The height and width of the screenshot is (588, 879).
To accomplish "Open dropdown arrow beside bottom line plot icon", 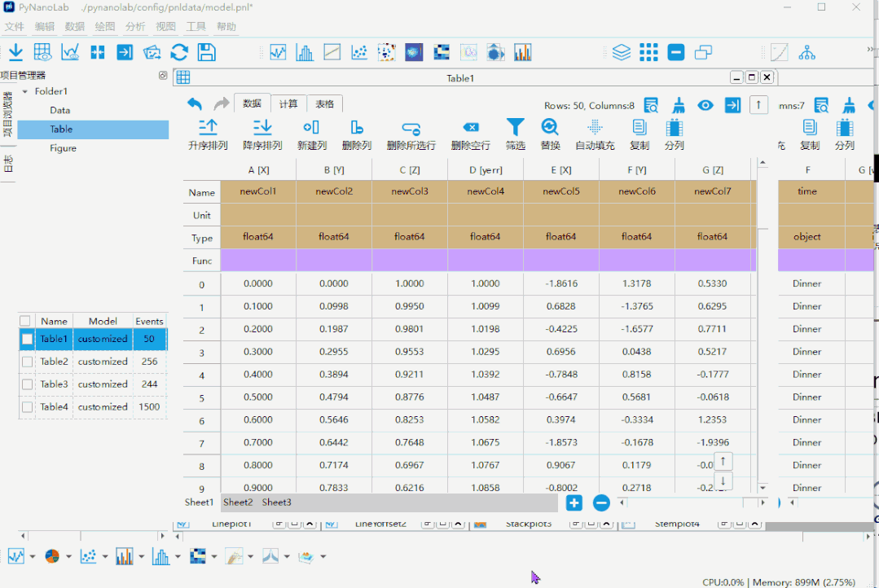I will click(x=33, y=556).
